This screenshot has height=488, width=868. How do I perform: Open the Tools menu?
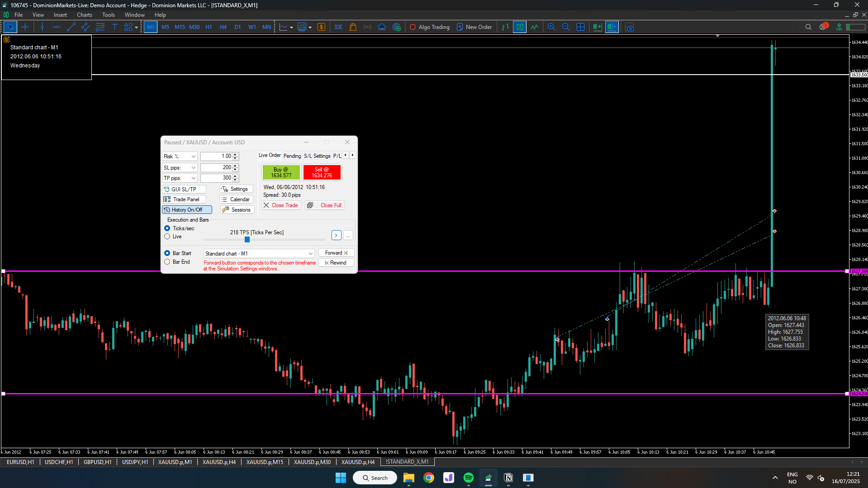click(x=109, y=15)
